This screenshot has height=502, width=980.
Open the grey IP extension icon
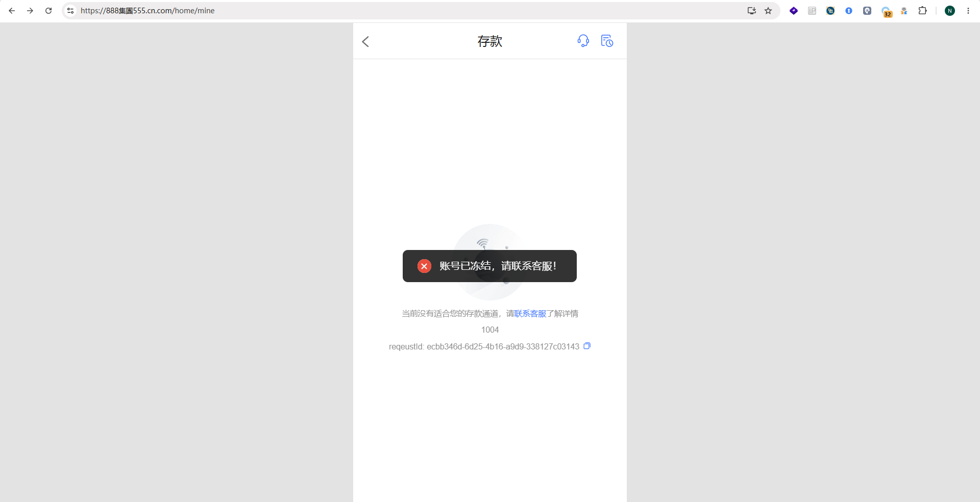point(812,11)
